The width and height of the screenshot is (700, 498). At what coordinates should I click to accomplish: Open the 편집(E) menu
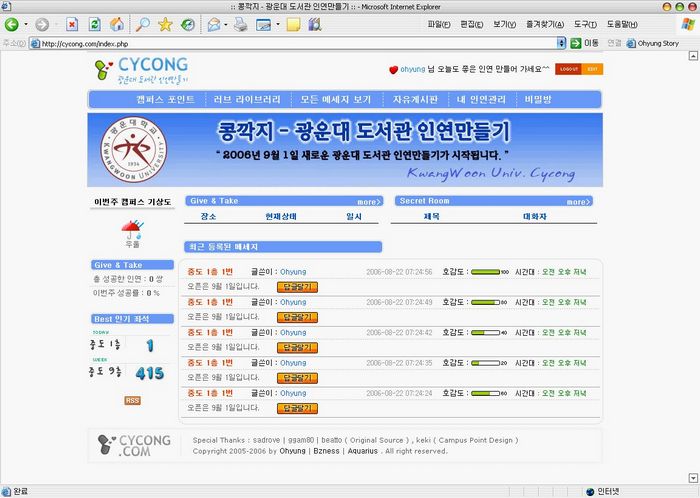471,25
